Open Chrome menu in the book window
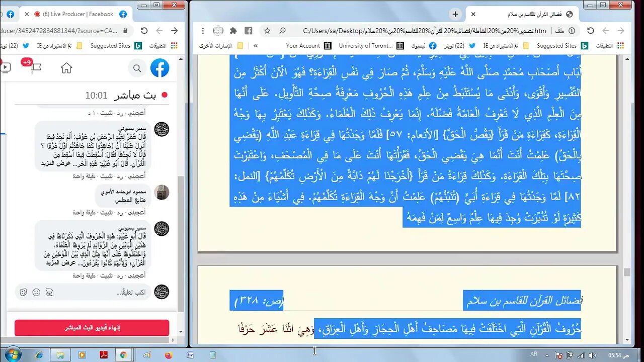Image resolution: width=644 pixels, height=362 pixels. [x=203, y=31]
